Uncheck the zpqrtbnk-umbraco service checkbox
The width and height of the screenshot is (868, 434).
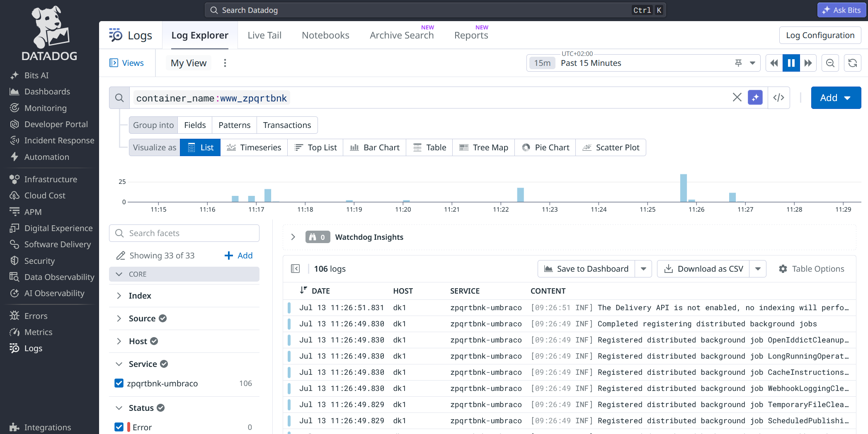coord(119,383)
